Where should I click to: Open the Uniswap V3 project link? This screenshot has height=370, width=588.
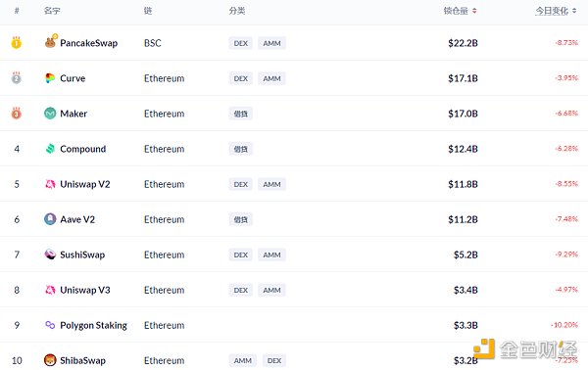click(x=84, y=290)
